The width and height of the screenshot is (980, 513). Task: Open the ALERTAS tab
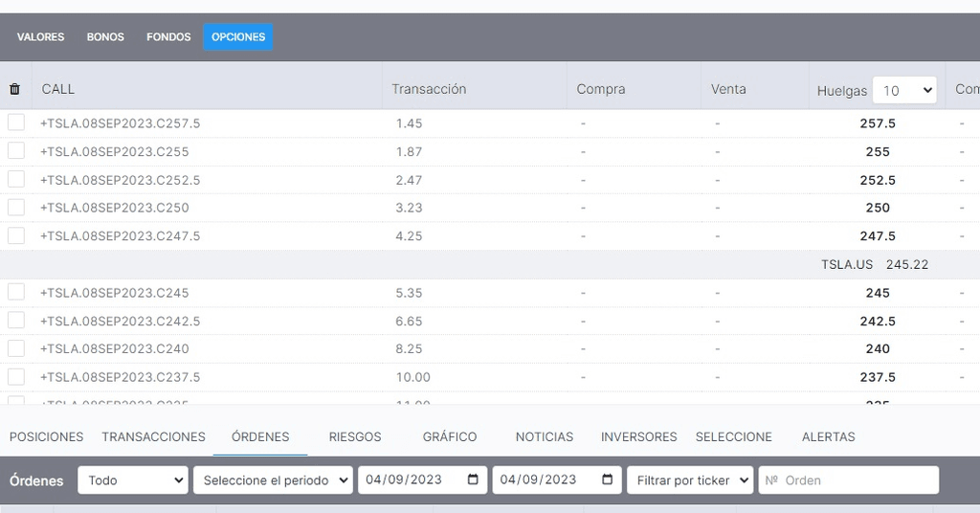pos(828,436)
